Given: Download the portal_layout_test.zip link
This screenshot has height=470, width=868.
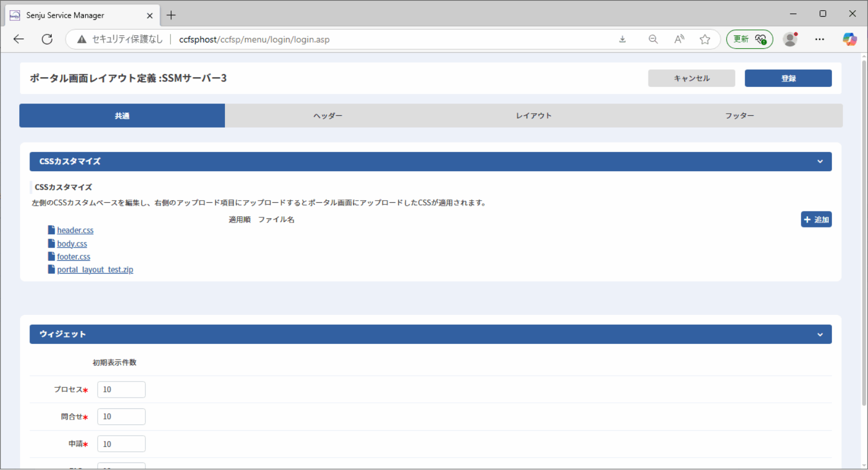Looking at the screenshot, I should (95, 269).
